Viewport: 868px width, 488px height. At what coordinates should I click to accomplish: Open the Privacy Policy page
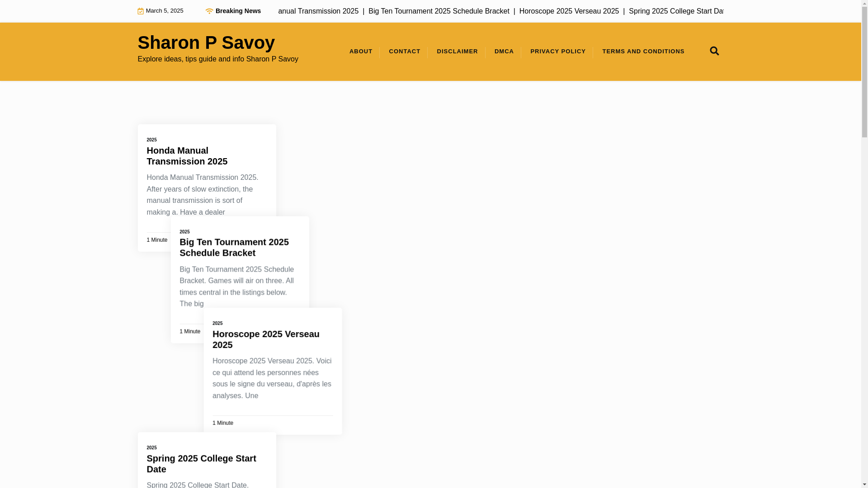click(x=558, y=52)
